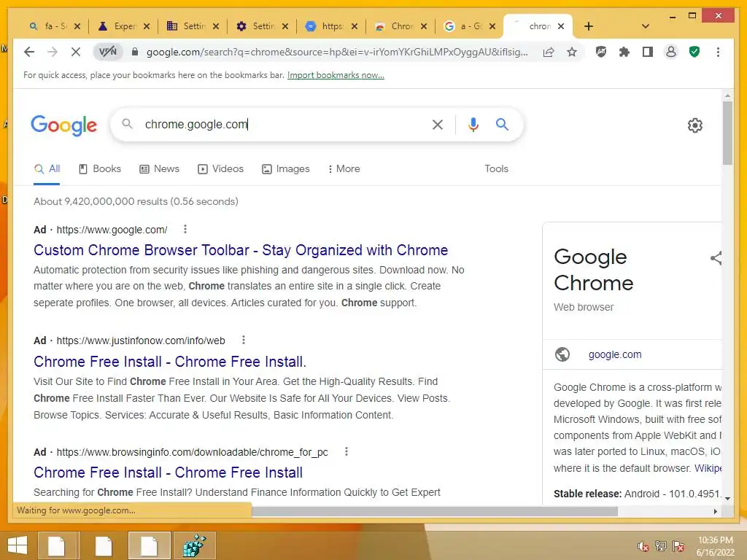Share this page using the share icon
Screen dimensions: 747x560
click(549, 52)
